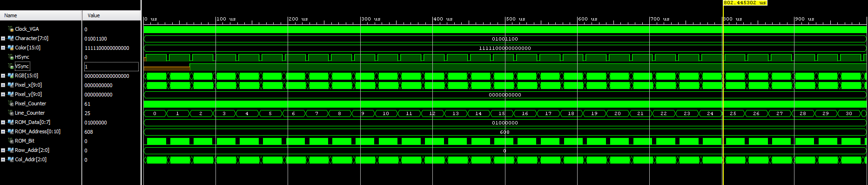Click the Col_Addr[2:0] bus icon
Image resolution: width=868 pixels, height=185 pixels.
(11, 159)
